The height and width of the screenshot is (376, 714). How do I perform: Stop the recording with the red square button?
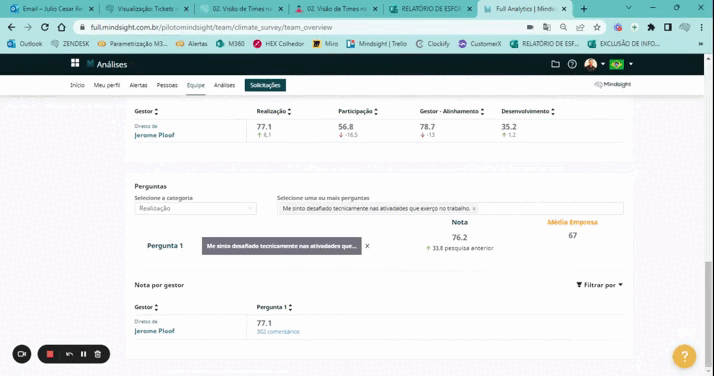click(x=50, y=354)
